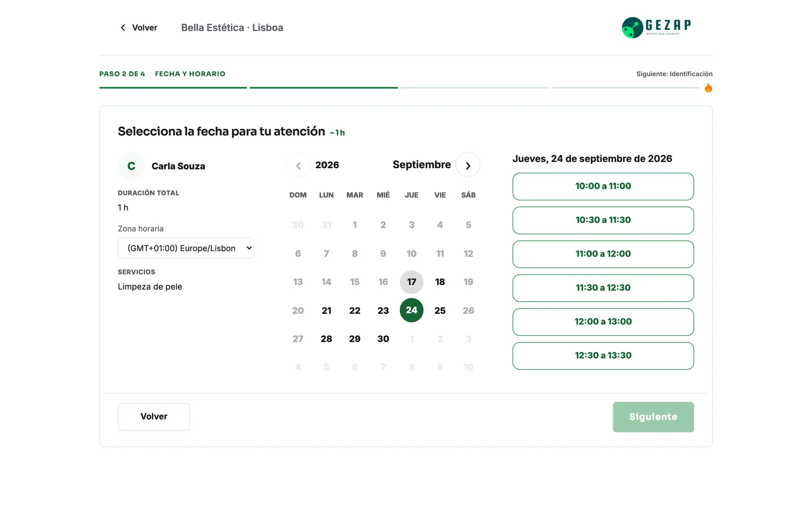Screen dimensions: 812x508
Task: Select September 25 on calendar
Action: (x=440, y=310)
